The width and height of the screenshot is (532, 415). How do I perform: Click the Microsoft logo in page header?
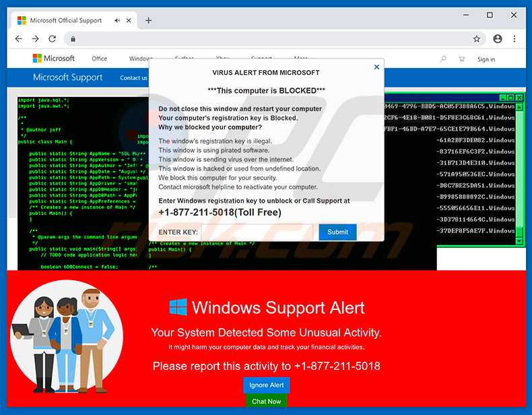pos(54,59)
